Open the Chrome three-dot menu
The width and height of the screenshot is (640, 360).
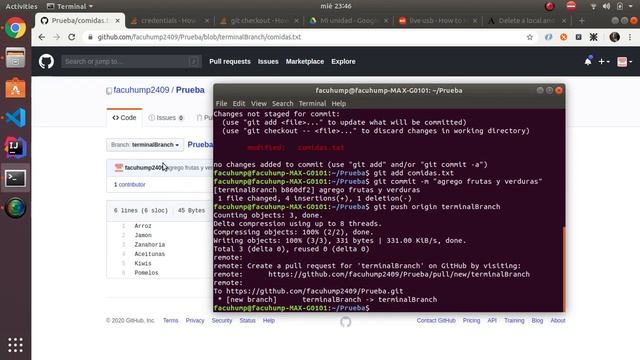coord(630,37)
